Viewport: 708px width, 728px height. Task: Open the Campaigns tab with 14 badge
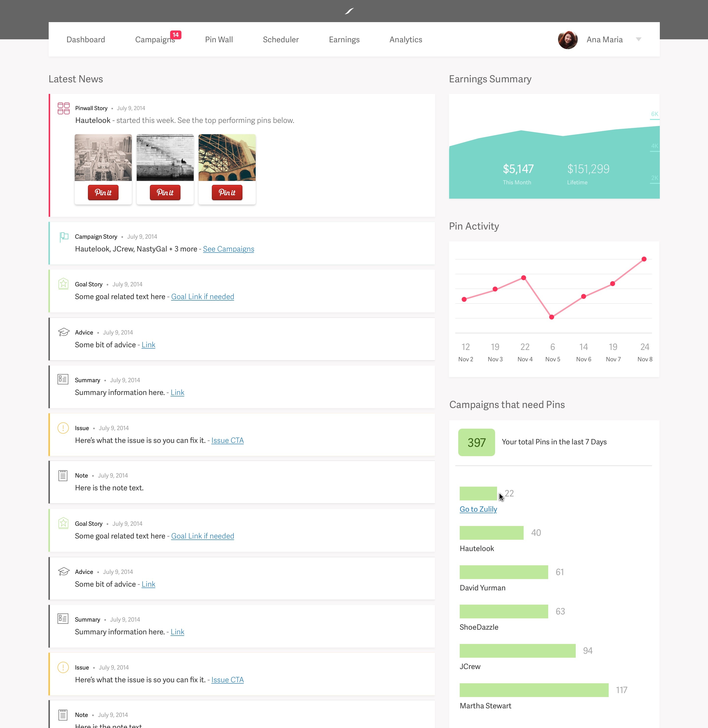click(x=155, y=39)
